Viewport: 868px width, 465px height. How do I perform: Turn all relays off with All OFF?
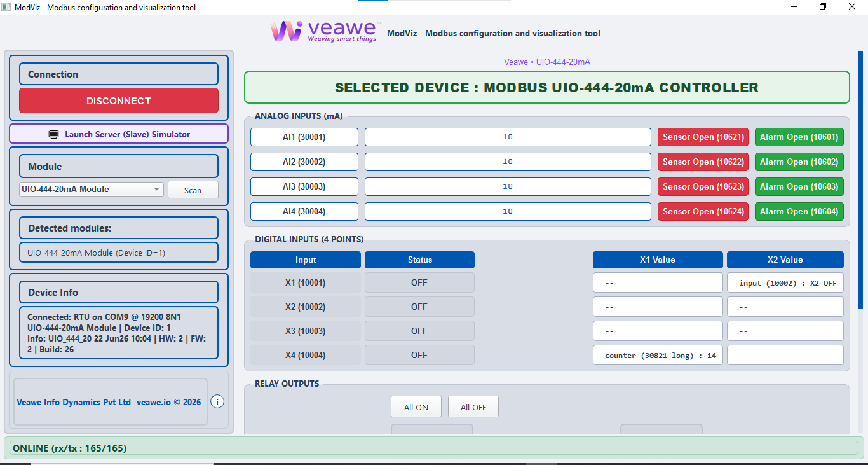[x=473, y=407]
